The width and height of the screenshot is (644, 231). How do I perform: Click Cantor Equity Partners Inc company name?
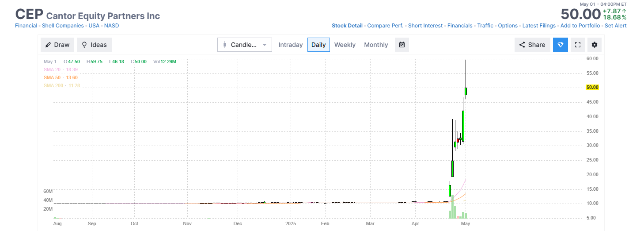(x=103, y=16)
